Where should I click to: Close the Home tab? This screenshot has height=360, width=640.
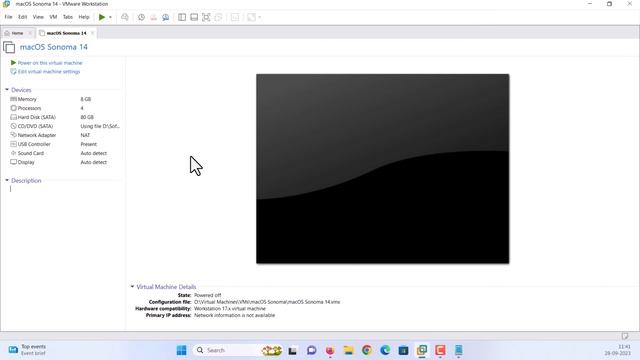pyautogui.click(x=30, y=33)
